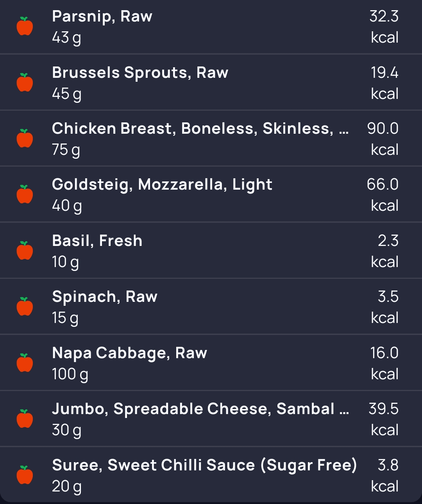422x504 pixels.
Task: Tap the apple icon by Spinach, Raw
Action: coord(25,307)
